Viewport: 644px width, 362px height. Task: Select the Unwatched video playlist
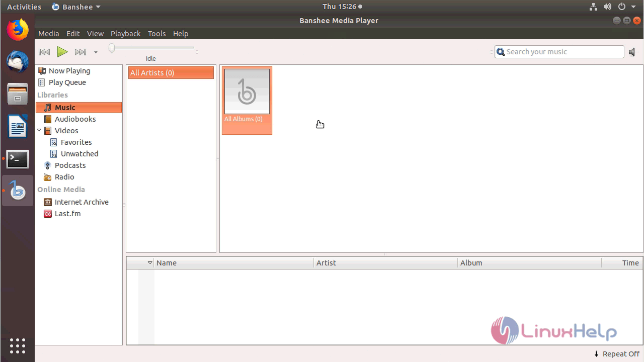(x=78, y=154)
